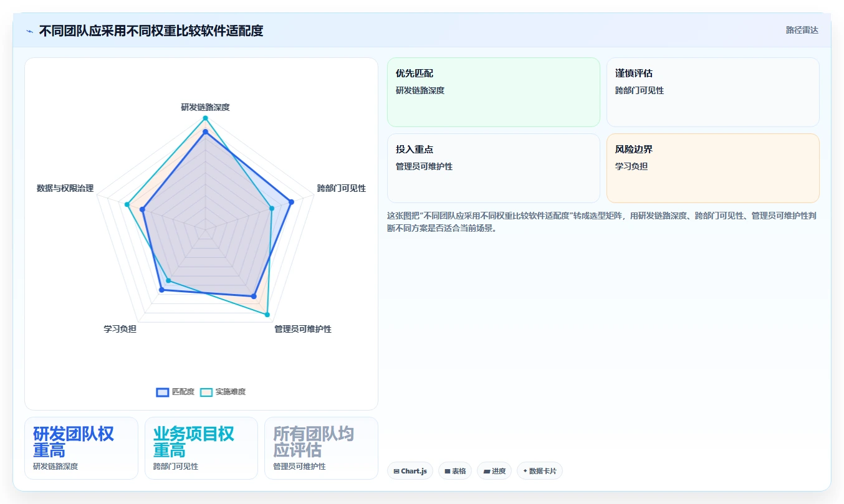Click the 表格 tag chip
The width and height of the screenshot is (844, 504).
pyautogui.click(x=455, y=471)
